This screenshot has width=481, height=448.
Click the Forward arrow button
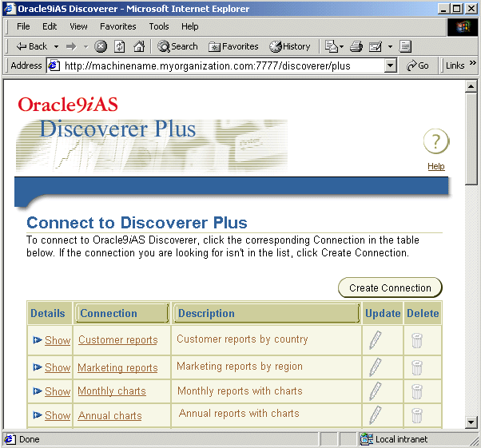coord(71,46)
